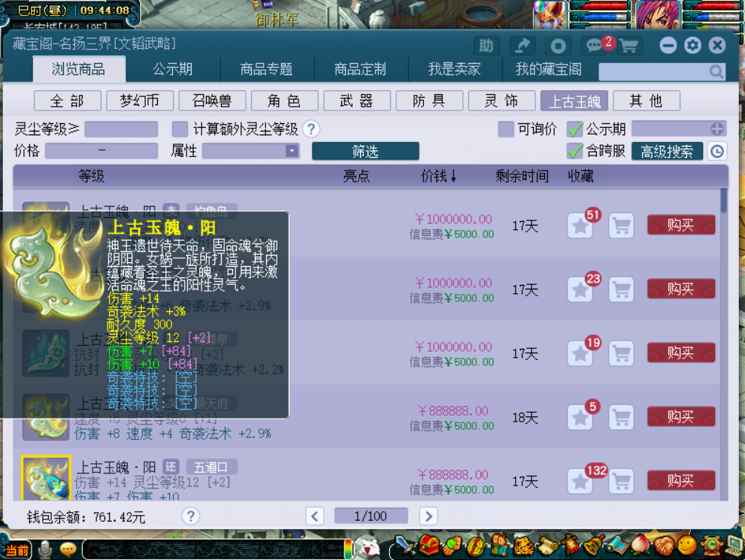The width and height of the screenshot is (745, 560).
Task: Open messages with the 2 badge
Action: 595,45
